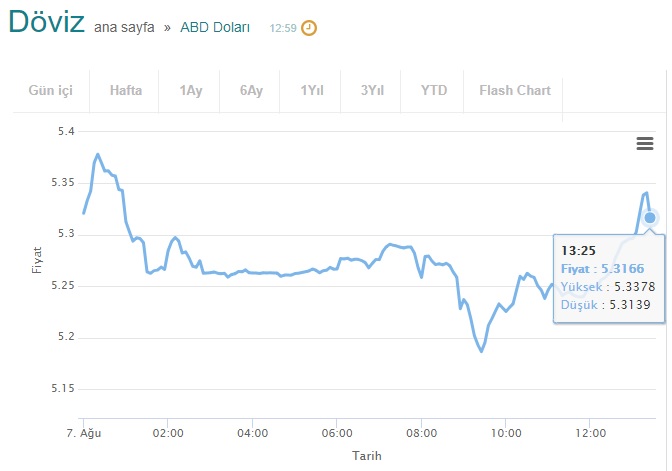Image resolution: width=672 pixels, height=471 pixels.
Task: Open the Flash Chart tab
Action: [513, 90]
